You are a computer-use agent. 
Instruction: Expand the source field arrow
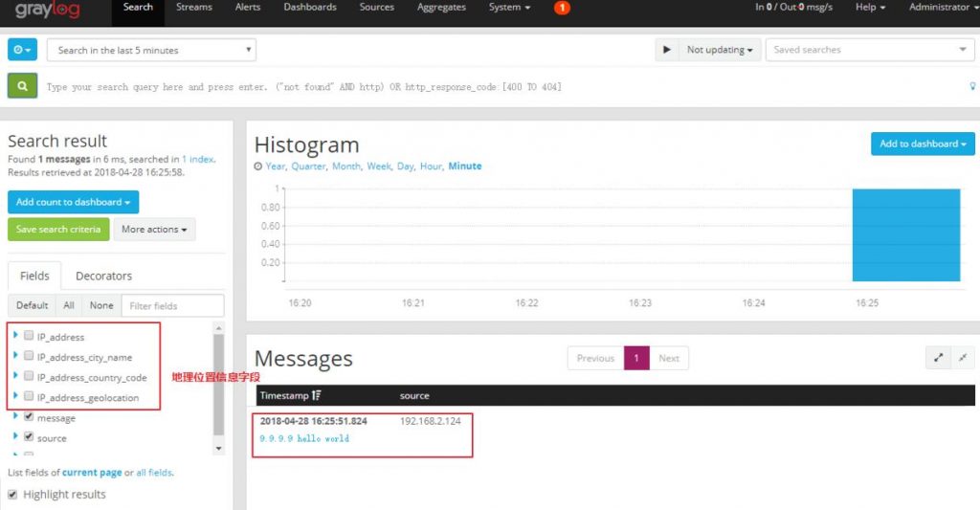coord(15,435)
